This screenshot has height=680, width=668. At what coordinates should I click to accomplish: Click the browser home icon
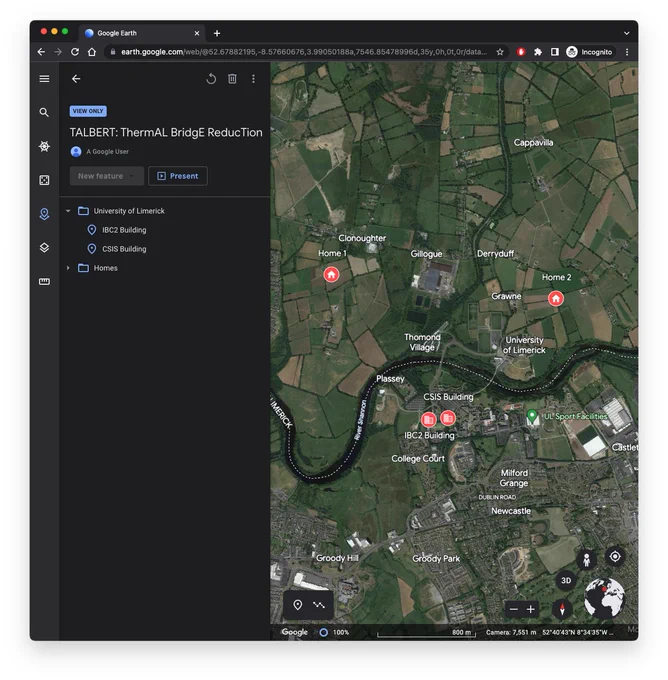point(92,52)
